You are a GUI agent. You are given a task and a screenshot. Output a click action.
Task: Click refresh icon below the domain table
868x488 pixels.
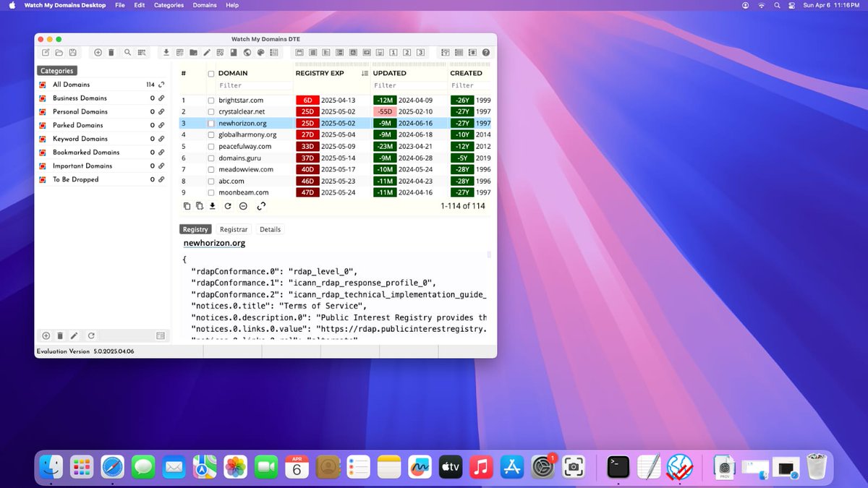(228, 206)
